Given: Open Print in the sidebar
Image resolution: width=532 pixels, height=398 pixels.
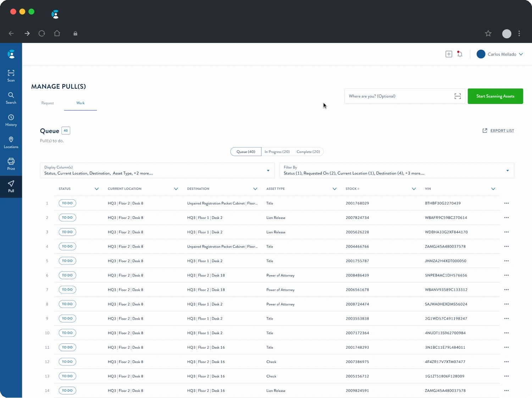Looking at the screenshot, I should pos(11,164).
